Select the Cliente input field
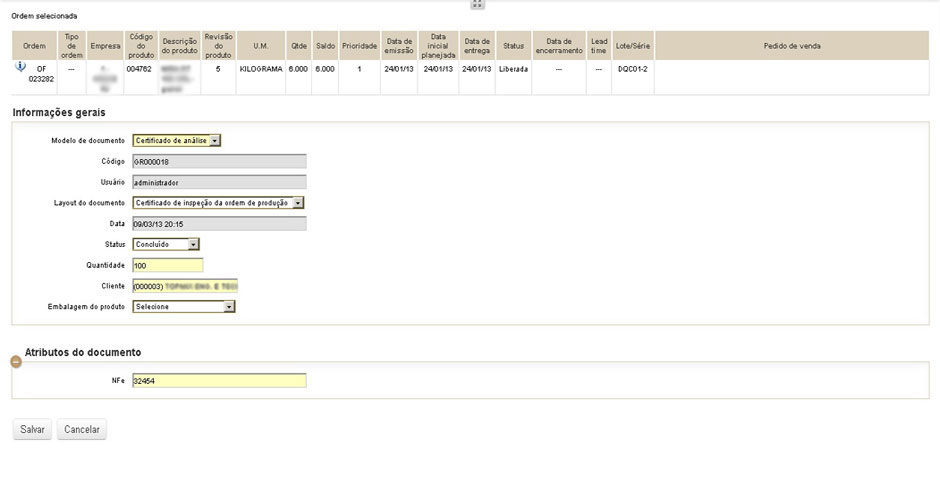 pos(184,286)
